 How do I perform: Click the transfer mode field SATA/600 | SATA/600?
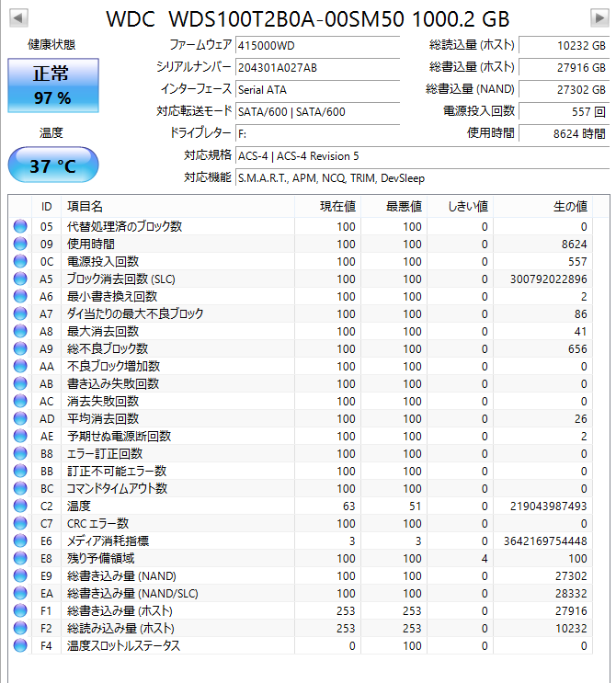[317, 112]
